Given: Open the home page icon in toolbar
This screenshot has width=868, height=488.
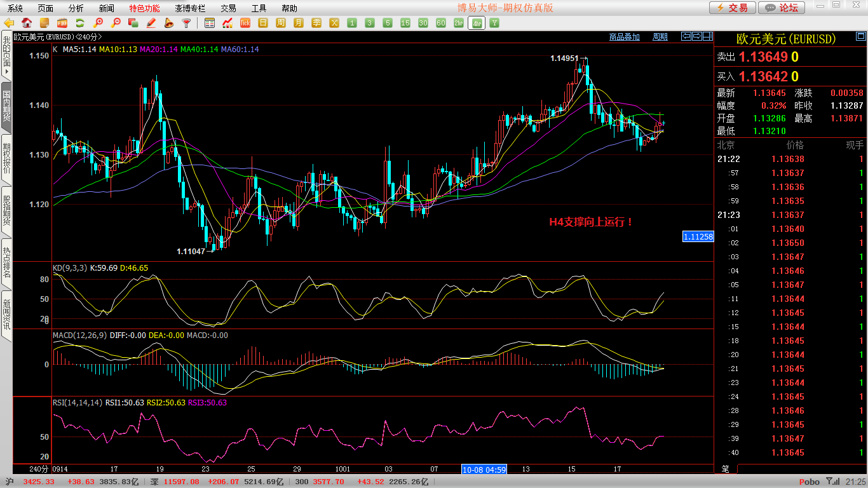Looking at the screenshot, I should click(27, 23).
